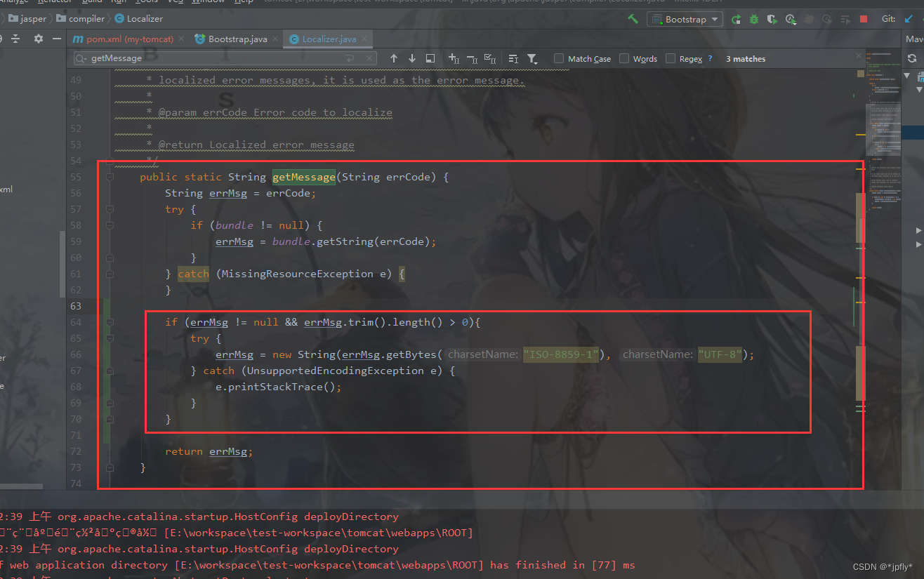Open the Bootstrap run configuration dropdown
This screenshot has width=924, height=579.
point(685,19)
